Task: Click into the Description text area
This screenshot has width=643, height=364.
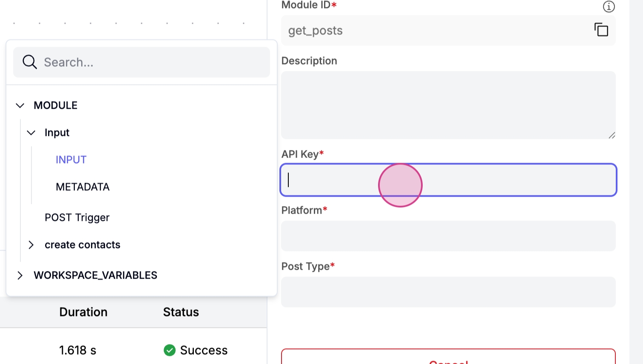Action: click(x=448, y=105)
